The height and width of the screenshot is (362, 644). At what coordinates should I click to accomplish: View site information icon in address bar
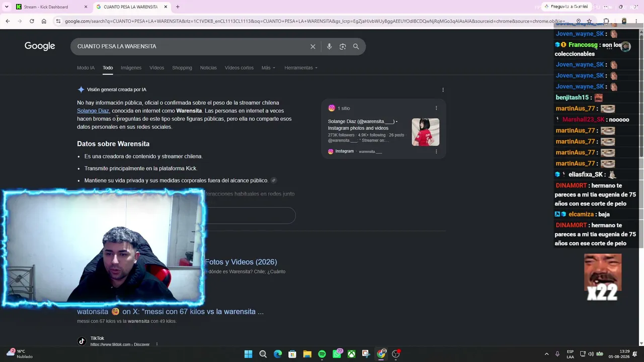coord(58,21)
